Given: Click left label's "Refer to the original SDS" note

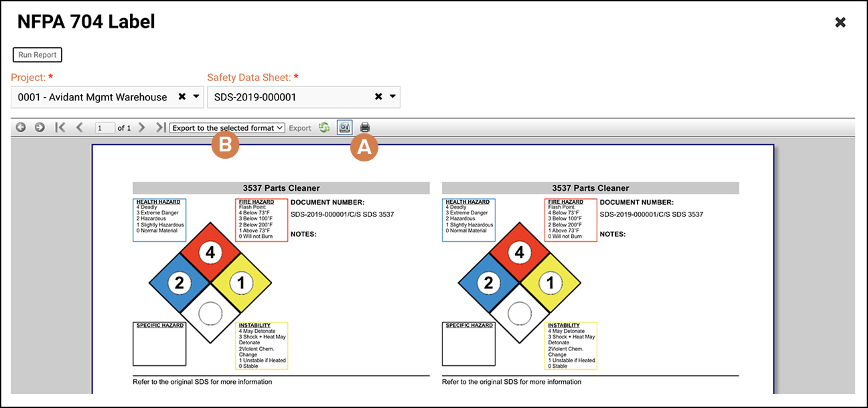Looking at the screenshot, I should click(203, 382).
